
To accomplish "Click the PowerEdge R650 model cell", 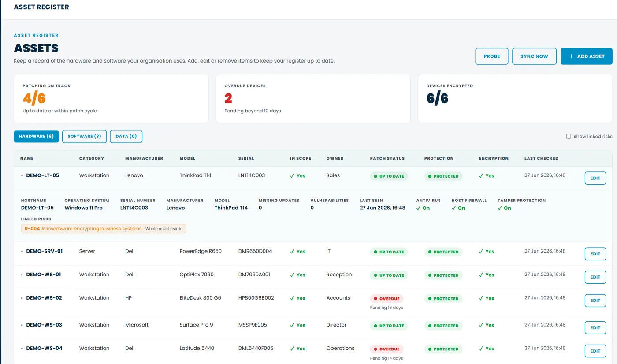I will click(201, 251).
